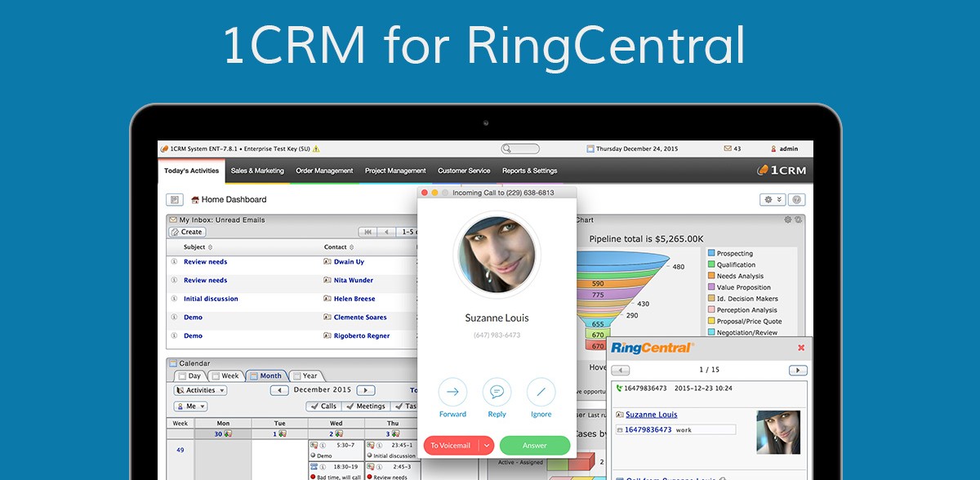This screenshot has height=480, width=980.
Task: Open week 49 link in calendar
Action: [180, 450]
